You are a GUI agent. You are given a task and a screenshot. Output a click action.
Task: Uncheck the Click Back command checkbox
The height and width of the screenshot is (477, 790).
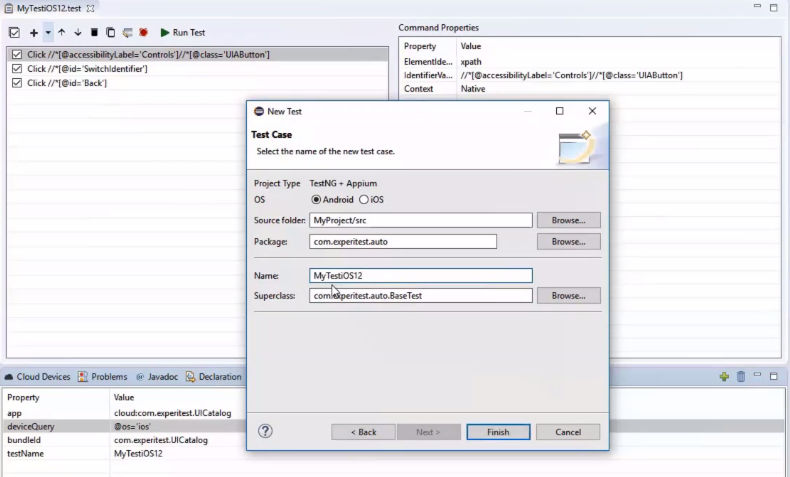coord(16,83)
